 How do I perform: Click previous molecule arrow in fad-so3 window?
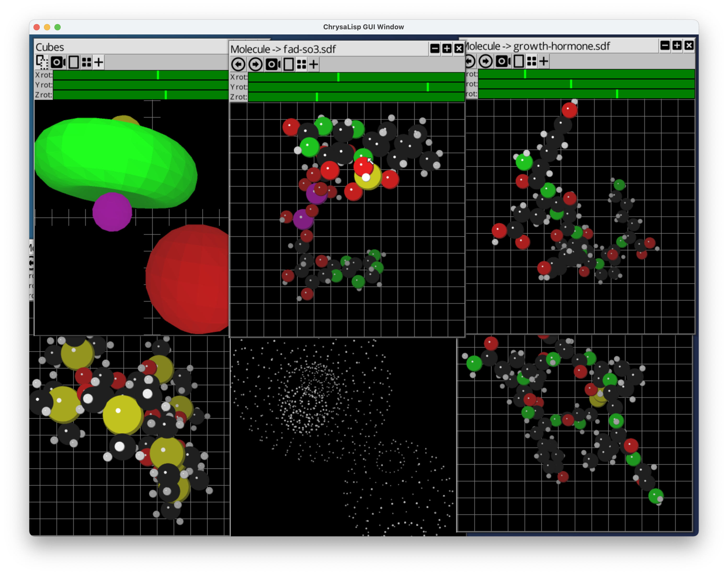(x=238, y=64)
